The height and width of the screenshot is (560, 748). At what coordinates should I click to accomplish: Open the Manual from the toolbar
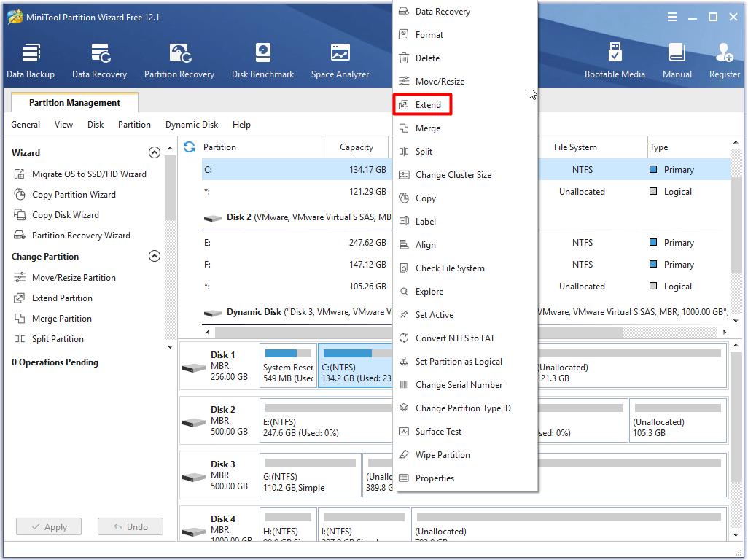[x=677, y=60]
